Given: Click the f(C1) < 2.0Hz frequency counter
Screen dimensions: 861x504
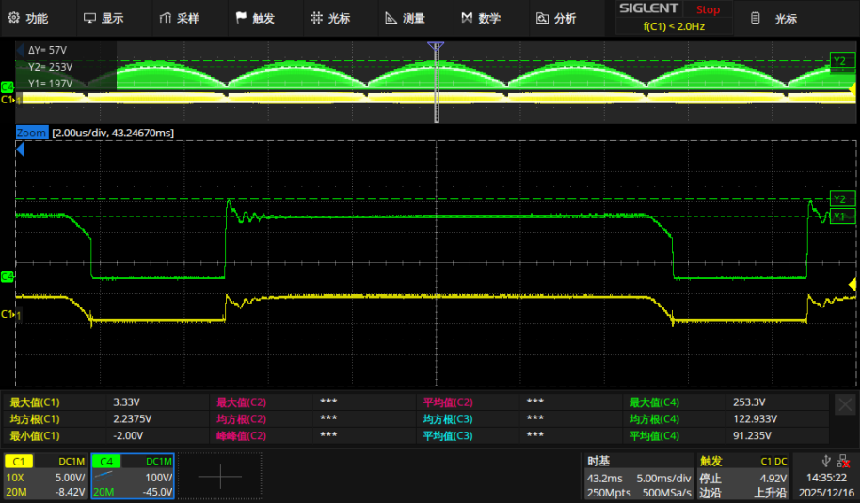Looking at the screenshot, I should coord(674,25).
